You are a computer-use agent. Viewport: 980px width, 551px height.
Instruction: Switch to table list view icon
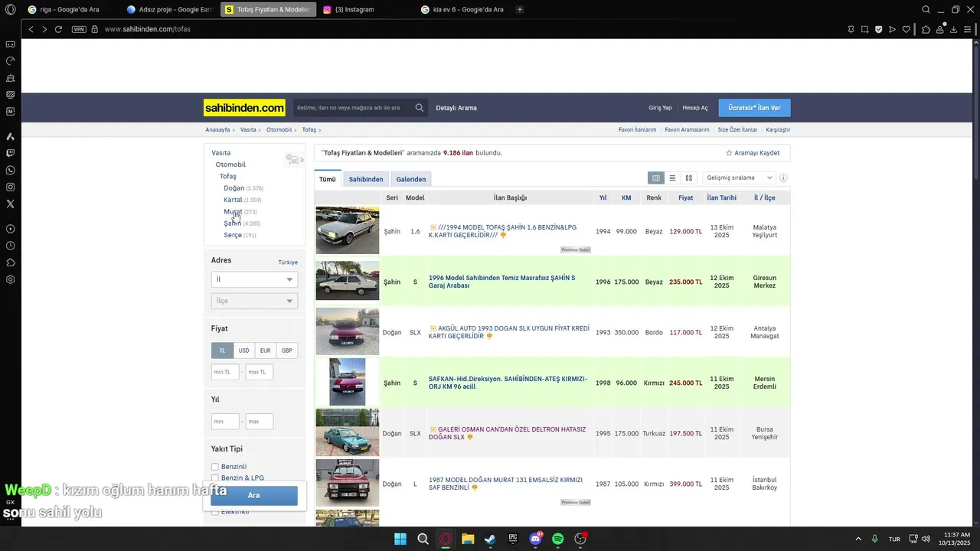[x=655, y=178]
